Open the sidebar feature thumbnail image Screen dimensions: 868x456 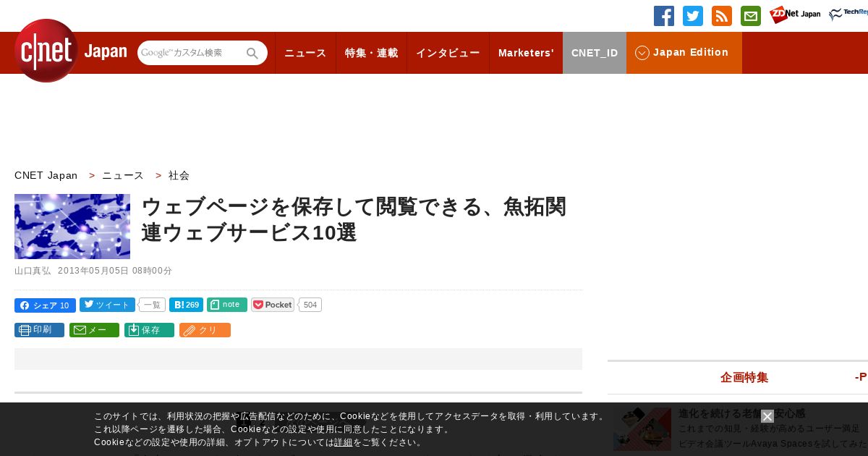pyautogui.click(x=642, y=429)
